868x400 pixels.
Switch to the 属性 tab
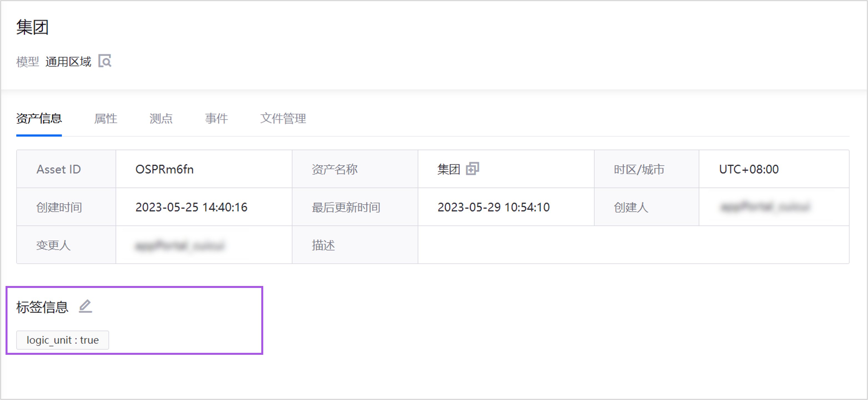click(106, 118)
